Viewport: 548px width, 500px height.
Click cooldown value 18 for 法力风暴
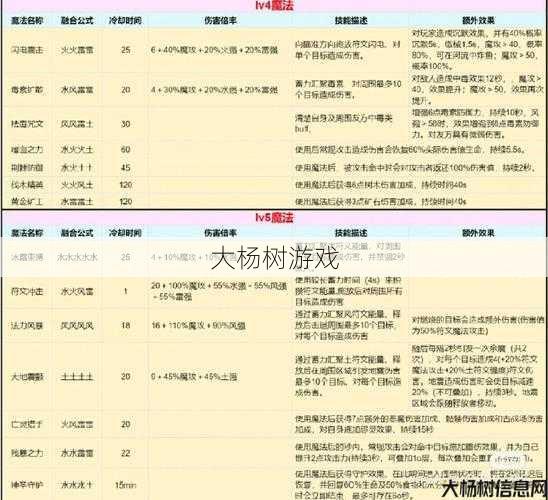point(125,326)
